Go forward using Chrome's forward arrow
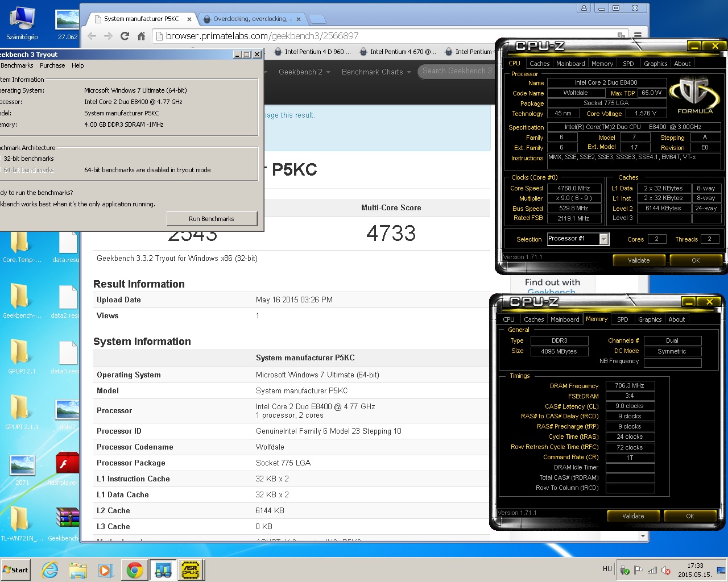 click(x=108, y=36)
